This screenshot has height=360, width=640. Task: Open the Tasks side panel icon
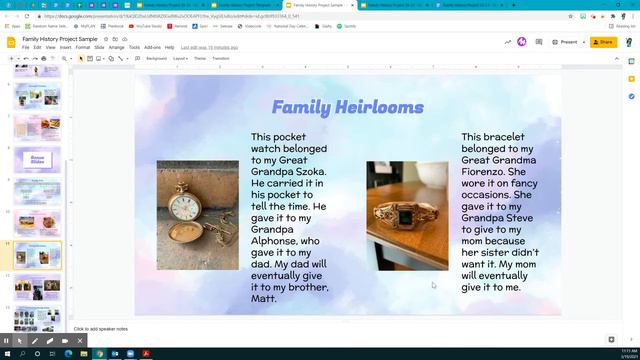click(x=631, y=96)
